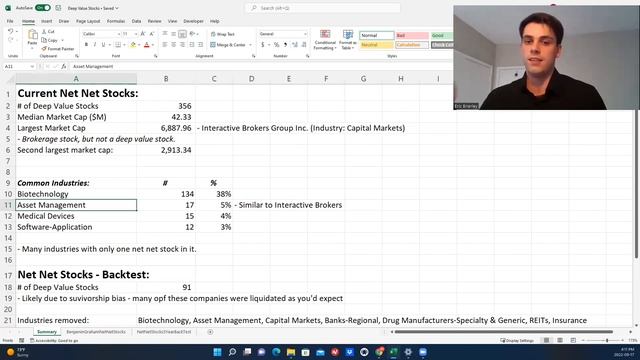Viewport: 640px width, 360px height.
Task: Toggle Wrap Text
Action: point(222,34)
